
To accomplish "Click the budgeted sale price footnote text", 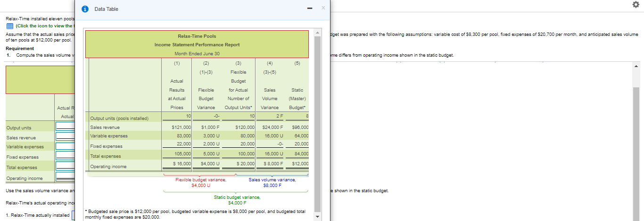I will [x=194, y=214].
